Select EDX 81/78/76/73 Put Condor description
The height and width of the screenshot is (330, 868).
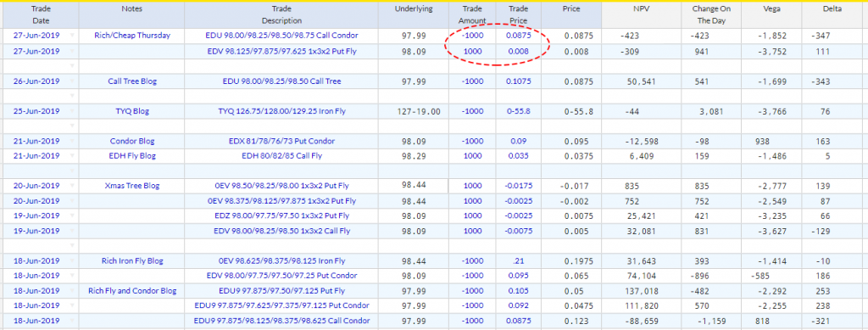click(x=281, y=141)
